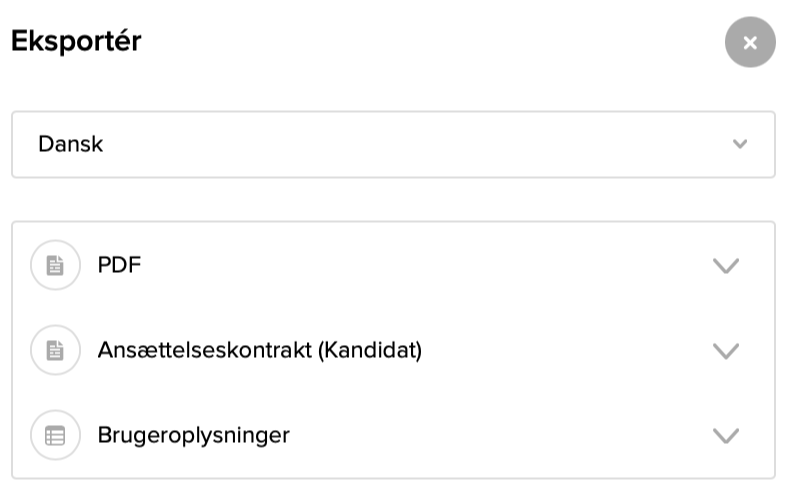Image resolution: width=810 pixels, height=504 pixels.
Task: Click the Brugeroplysninger table icon
Action: [x=55, y=436]
